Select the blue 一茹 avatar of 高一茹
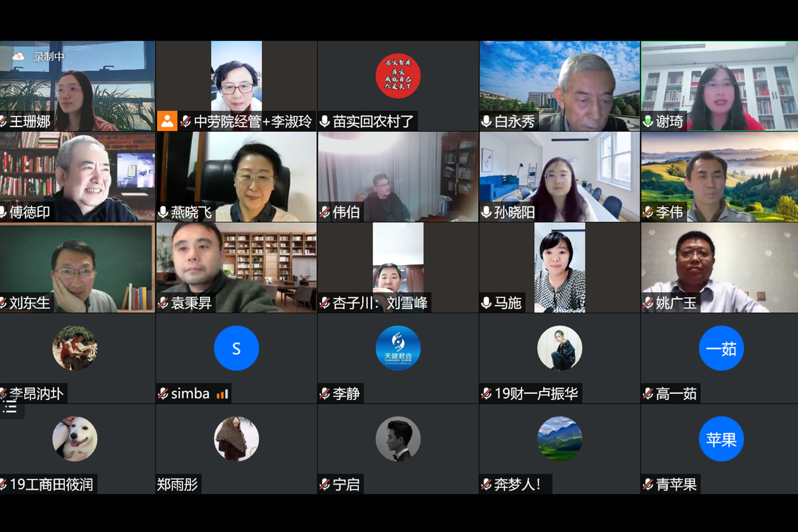 tap(721, 348)
